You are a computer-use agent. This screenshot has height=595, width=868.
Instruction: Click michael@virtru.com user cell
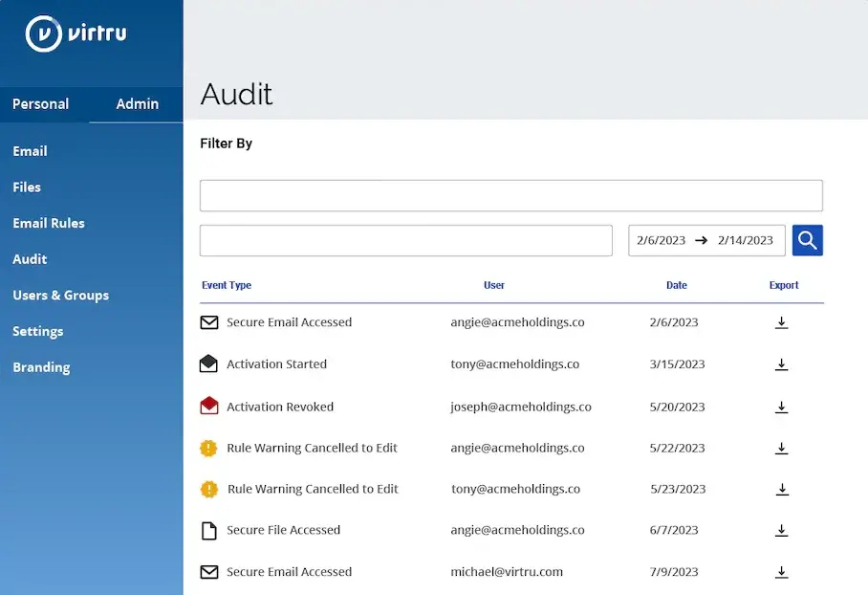[x=507, y=572]
